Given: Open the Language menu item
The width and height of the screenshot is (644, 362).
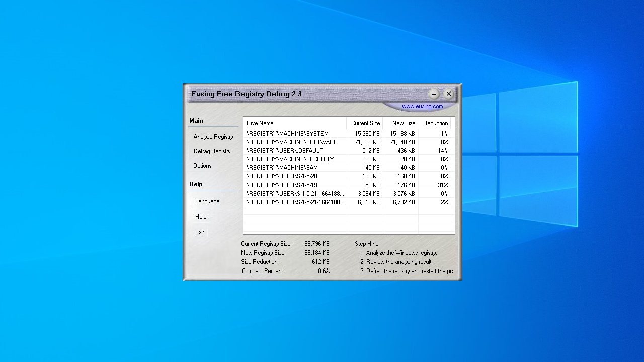Looking at the screenshot, I should [x=207, y=201].
